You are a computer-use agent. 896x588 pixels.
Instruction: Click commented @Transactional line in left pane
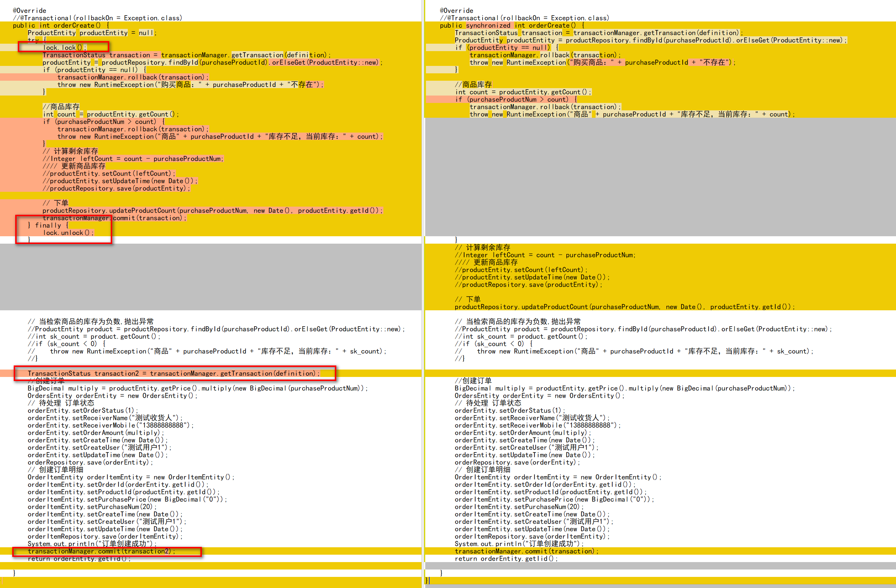coord(97,18)
